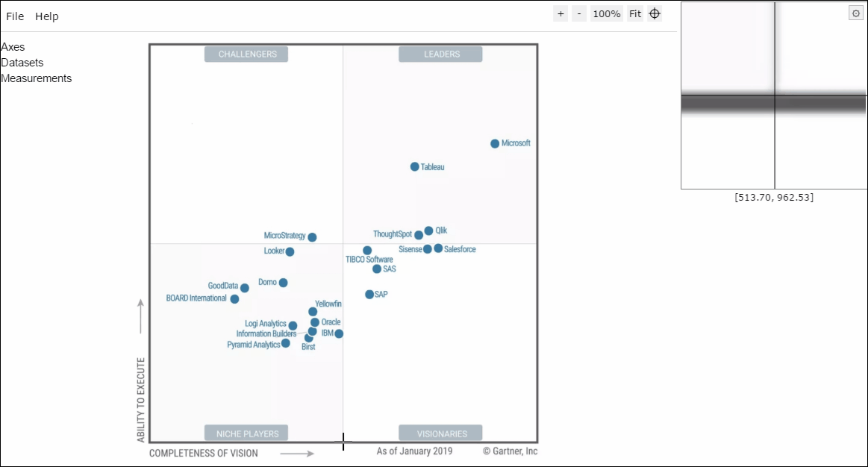This screenshot has height=467, width=868.
Task: Click the LEADERS quadrant label
Action: (440, 54)
